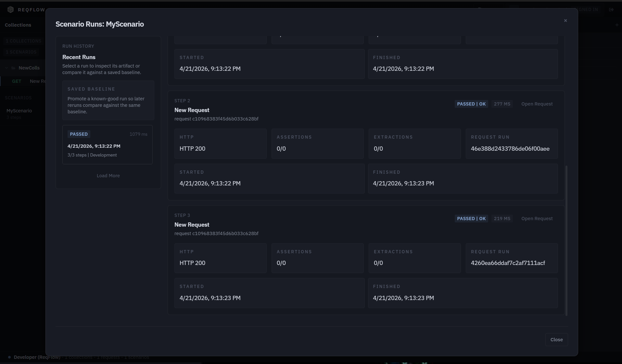Select the 1 COLLECTIONS filter

23,41
